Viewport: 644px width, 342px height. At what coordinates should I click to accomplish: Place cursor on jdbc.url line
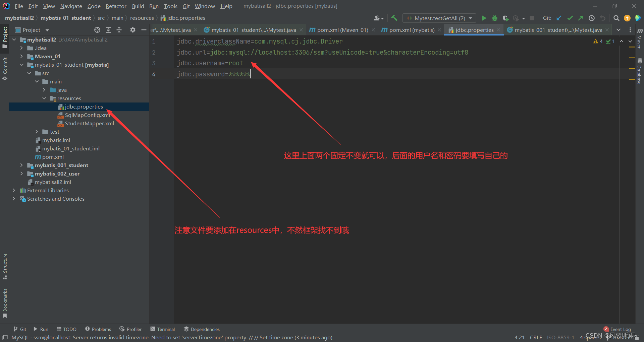click(x=322, y=52)
